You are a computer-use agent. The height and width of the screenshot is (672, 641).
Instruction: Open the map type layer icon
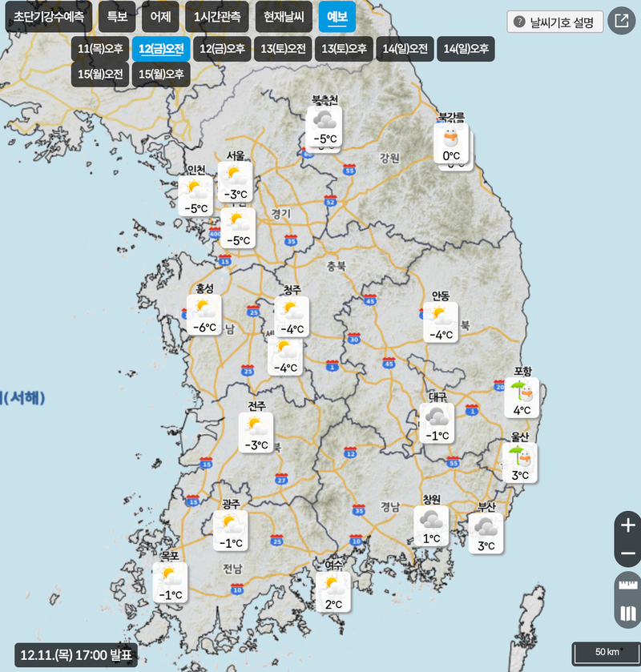(x=627, y=615)
